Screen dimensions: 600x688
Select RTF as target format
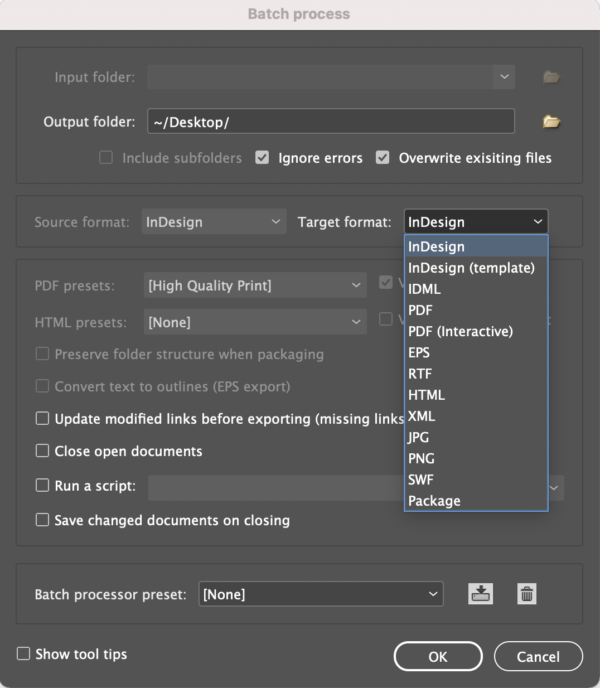476,373
